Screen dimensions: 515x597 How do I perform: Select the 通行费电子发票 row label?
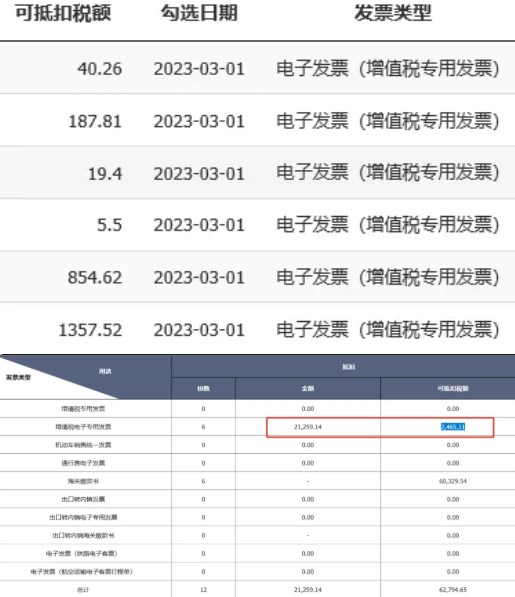click(83, 463)
